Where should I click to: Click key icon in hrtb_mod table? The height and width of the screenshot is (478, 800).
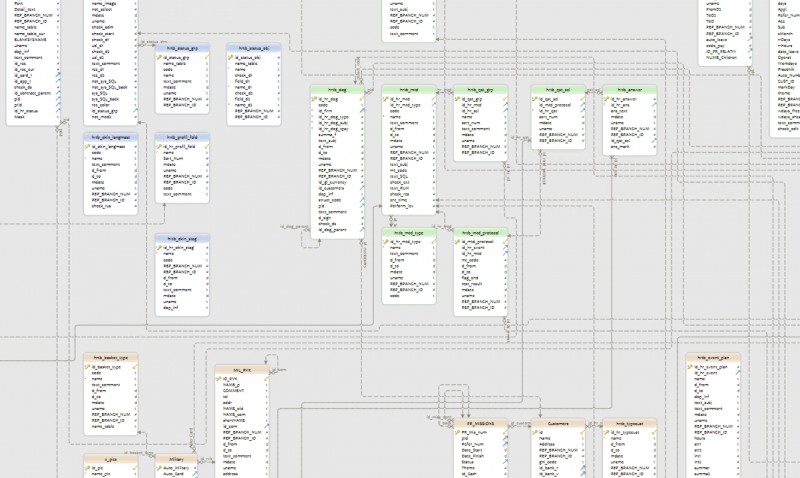pyautogui.click(x=386, y=99)
